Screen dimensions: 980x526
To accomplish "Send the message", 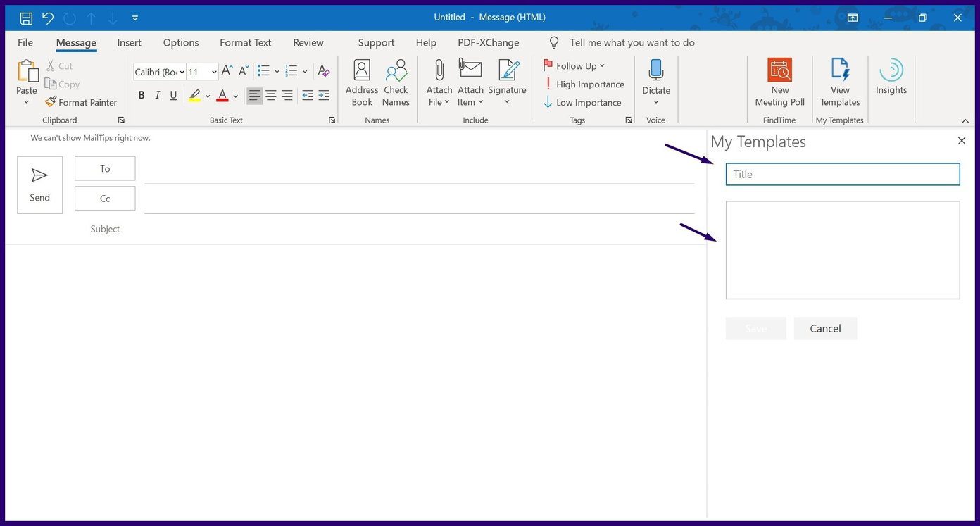I will [x=40, y=185].
